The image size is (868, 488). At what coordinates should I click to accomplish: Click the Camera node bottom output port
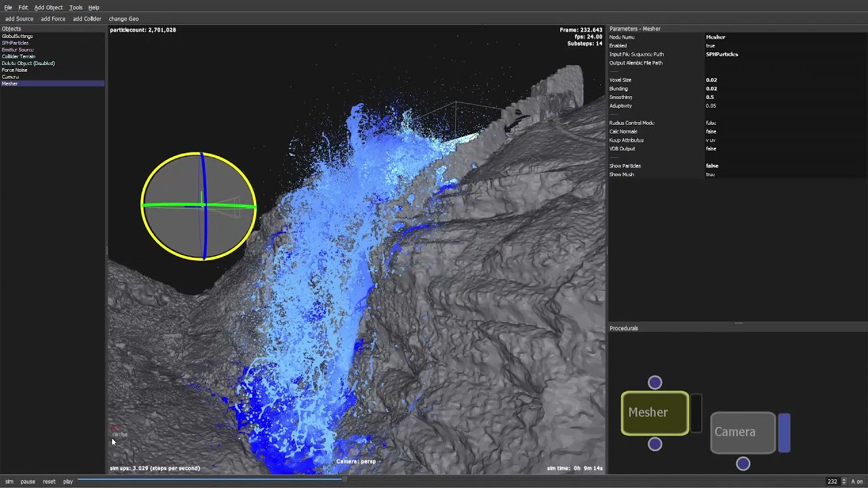[x=743, y=464]
